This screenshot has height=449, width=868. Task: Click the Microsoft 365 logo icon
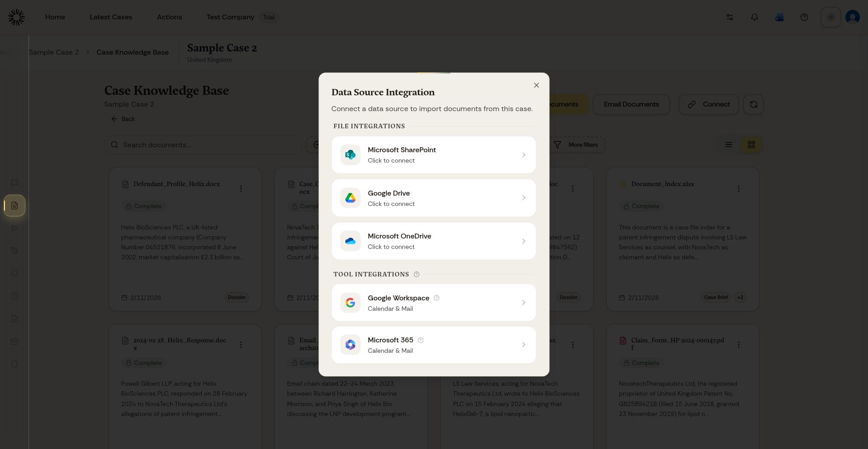coord(350,345)
